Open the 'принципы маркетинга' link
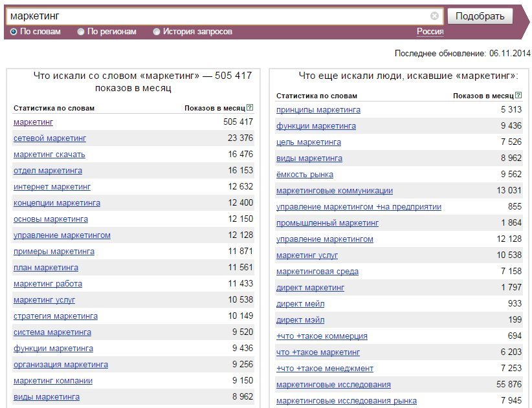This screenshot has height=408, width=532. [x=318, y=110]
